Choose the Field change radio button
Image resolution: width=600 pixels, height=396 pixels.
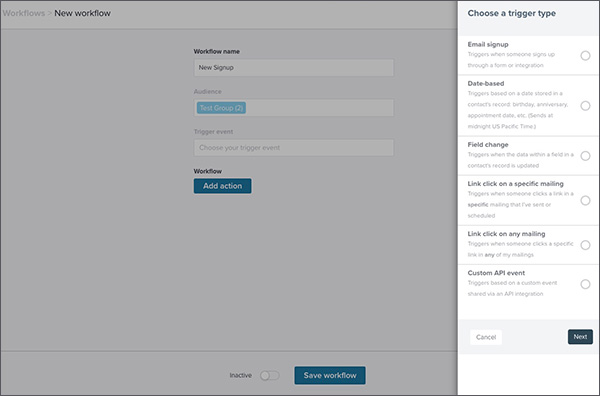coord(585,156)
